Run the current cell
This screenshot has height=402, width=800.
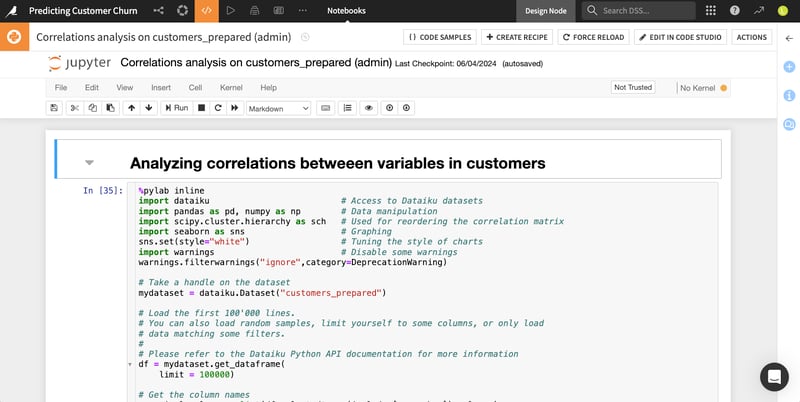point(175,108)
